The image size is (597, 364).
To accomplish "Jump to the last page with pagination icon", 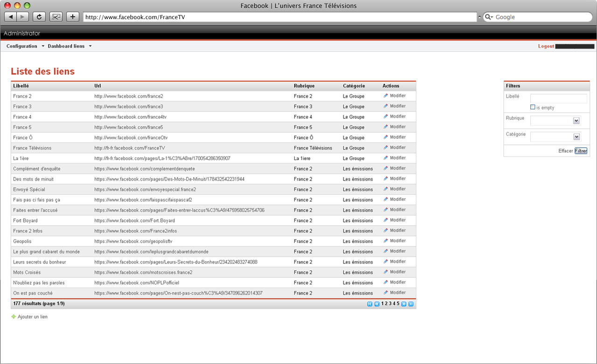I will pyautogui.click(x=411, y=304).
